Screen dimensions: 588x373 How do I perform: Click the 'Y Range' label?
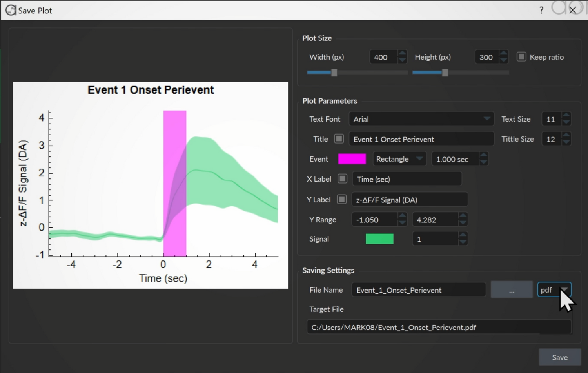pos(323,220)
